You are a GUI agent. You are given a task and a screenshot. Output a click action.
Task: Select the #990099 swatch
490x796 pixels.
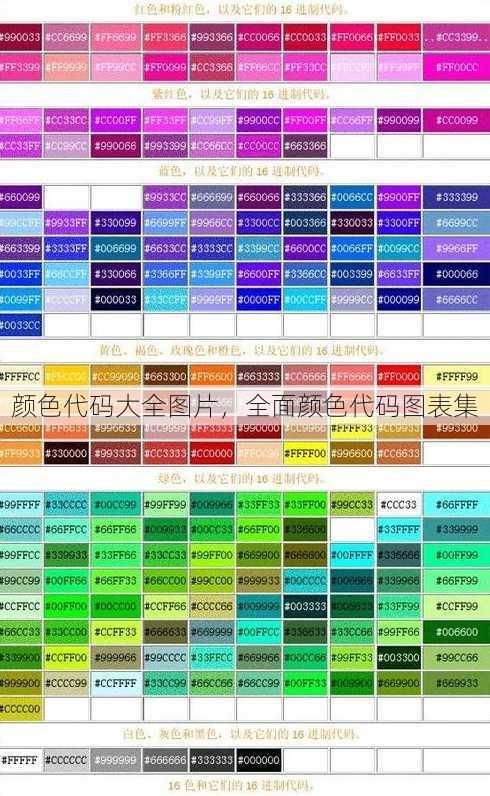(399, 120)
